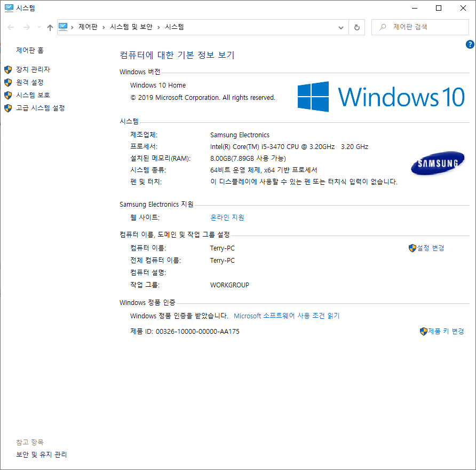
Task: Click shield icon next to 고급 시스템 설정
Action: (x=8, y=108)
